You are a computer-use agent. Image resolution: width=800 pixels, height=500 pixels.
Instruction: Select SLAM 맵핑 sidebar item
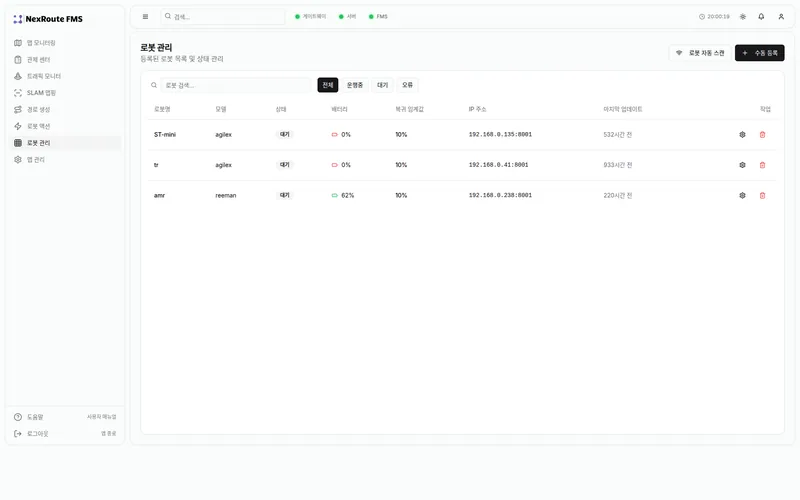click(65, 93)
